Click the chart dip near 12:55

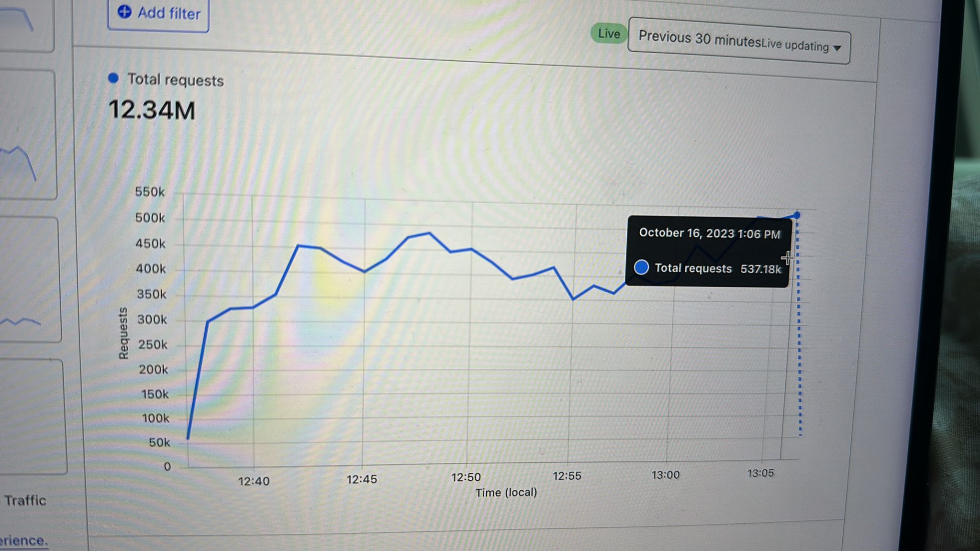tap(573, 299)
